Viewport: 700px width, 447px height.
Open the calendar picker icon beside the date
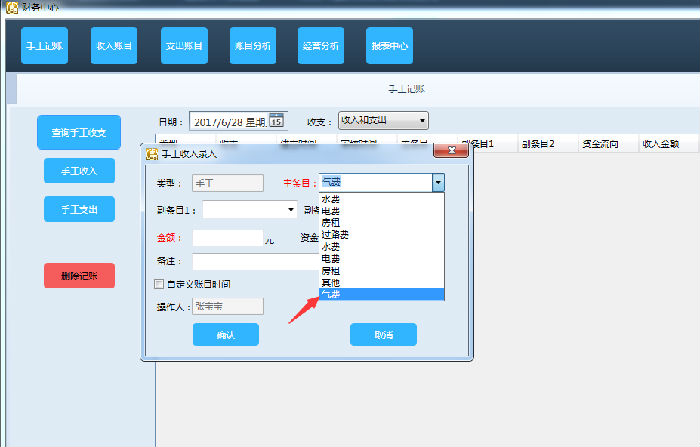pyautogui.click(x=276, y=121)
